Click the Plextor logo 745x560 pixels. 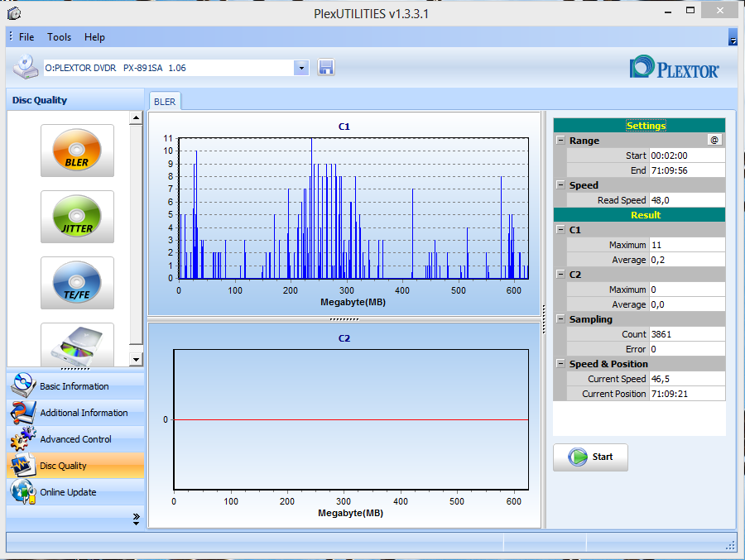(674, 68)
